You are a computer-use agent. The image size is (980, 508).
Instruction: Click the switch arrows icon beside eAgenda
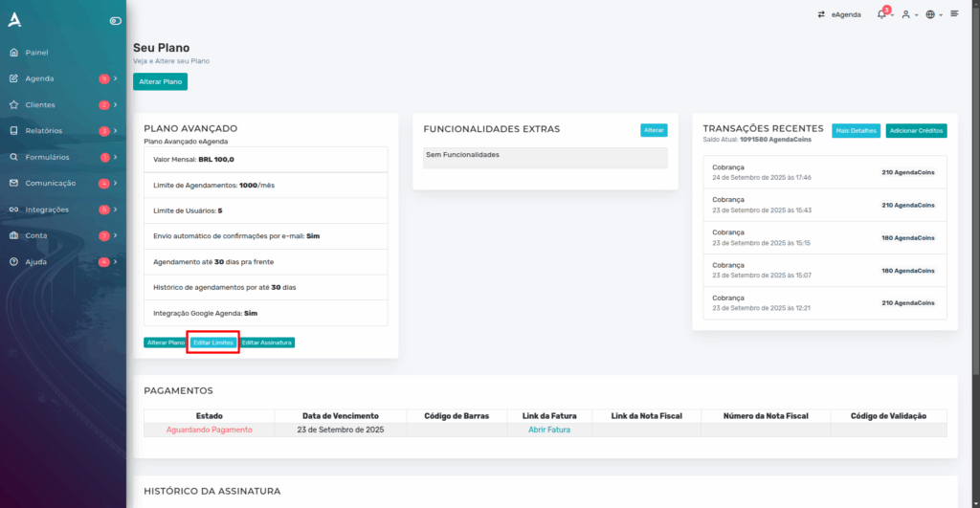coord(821,14)
